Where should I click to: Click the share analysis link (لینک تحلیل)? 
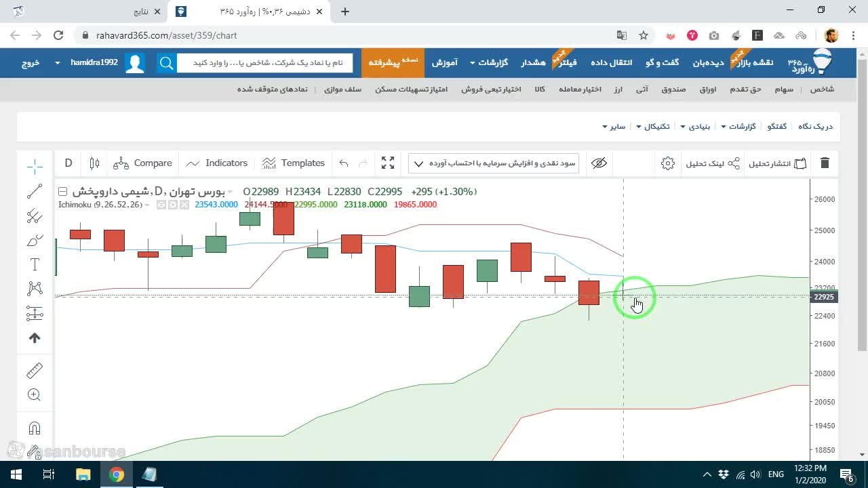coord(713,163)
